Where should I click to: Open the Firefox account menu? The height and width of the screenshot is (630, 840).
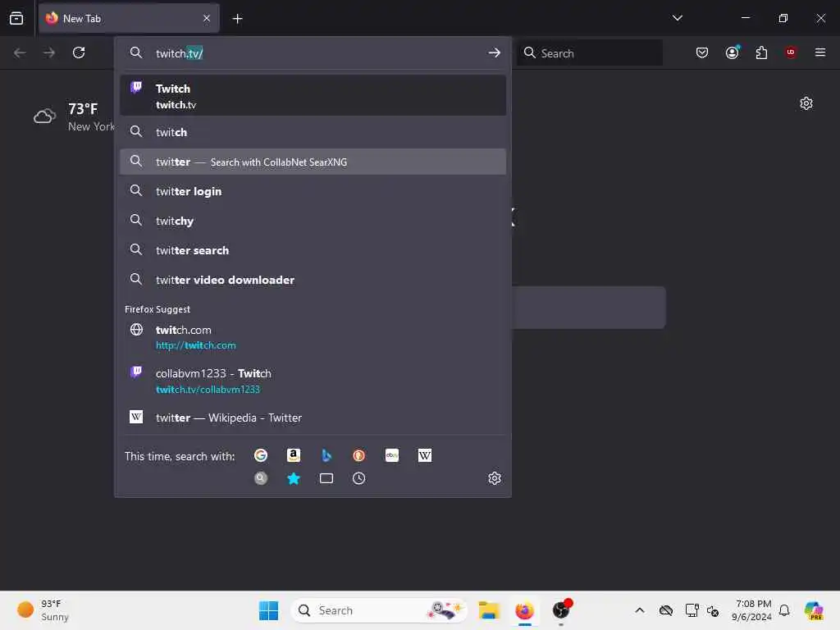[732, 52]
